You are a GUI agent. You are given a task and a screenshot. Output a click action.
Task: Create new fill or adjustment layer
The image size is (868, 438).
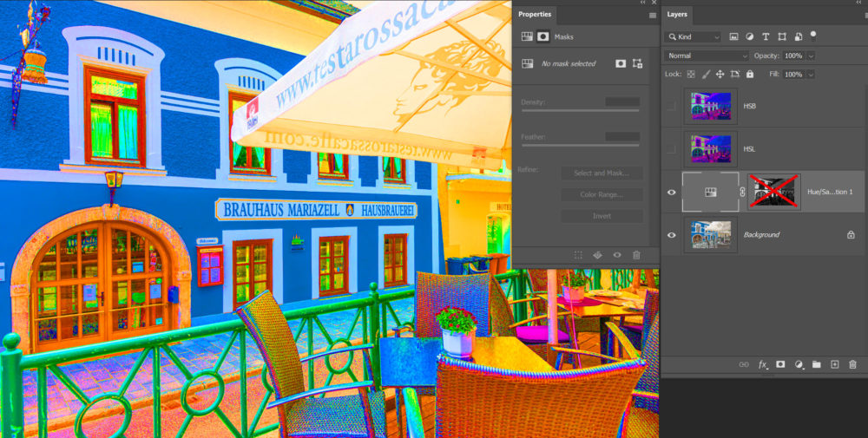coord(799,364)
